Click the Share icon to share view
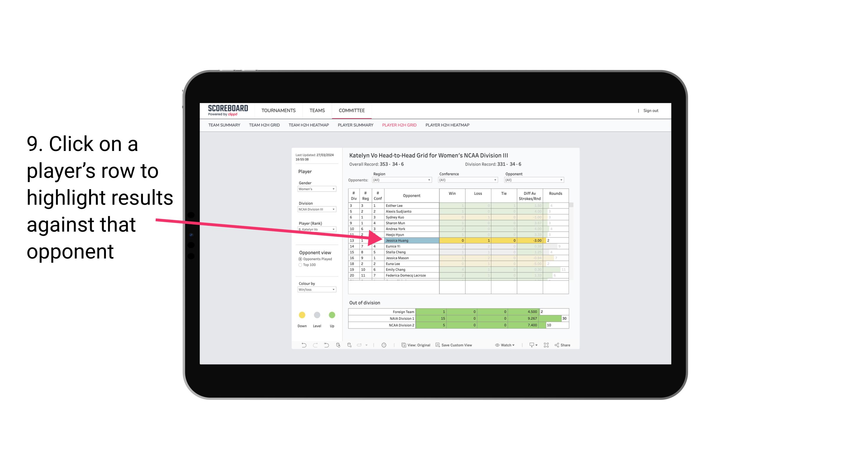 pyautogui.click(x=566, y=345)
